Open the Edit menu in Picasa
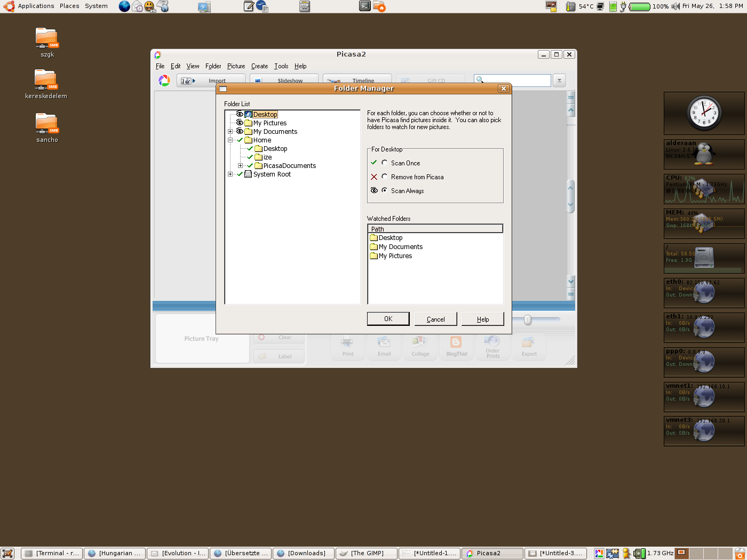The width and height of the screenshot is (747, 560). [x=176, y=66]
